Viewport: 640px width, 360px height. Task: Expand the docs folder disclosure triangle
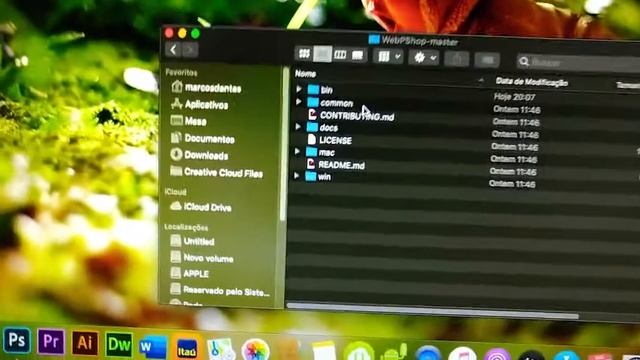click(298, 127)
